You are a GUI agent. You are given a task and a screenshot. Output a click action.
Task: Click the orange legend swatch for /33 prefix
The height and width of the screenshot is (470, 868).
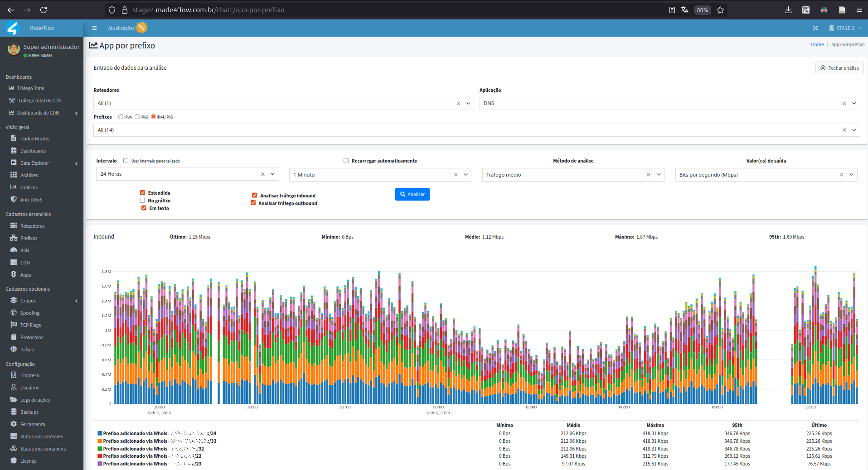(x=100, y=441)
